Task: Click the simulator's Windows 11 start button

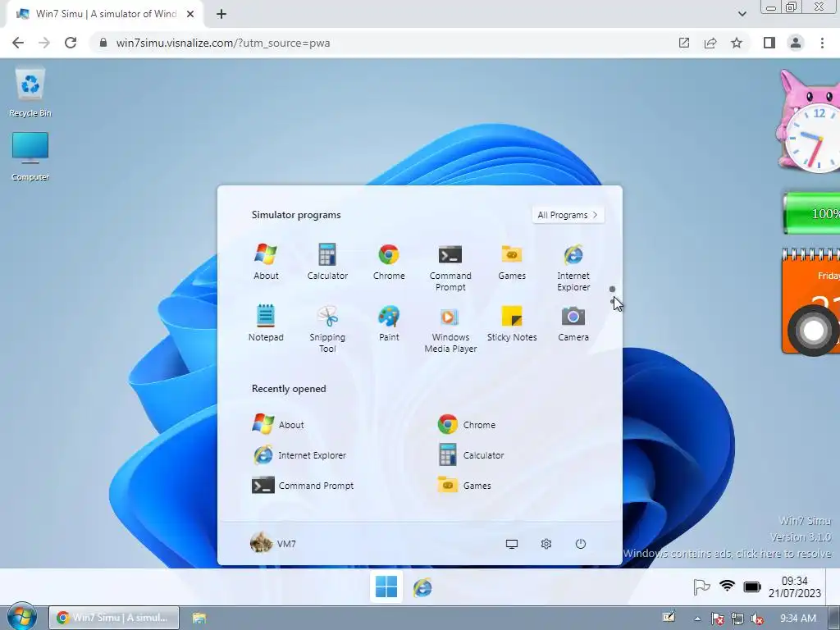Action: (386, 586)
